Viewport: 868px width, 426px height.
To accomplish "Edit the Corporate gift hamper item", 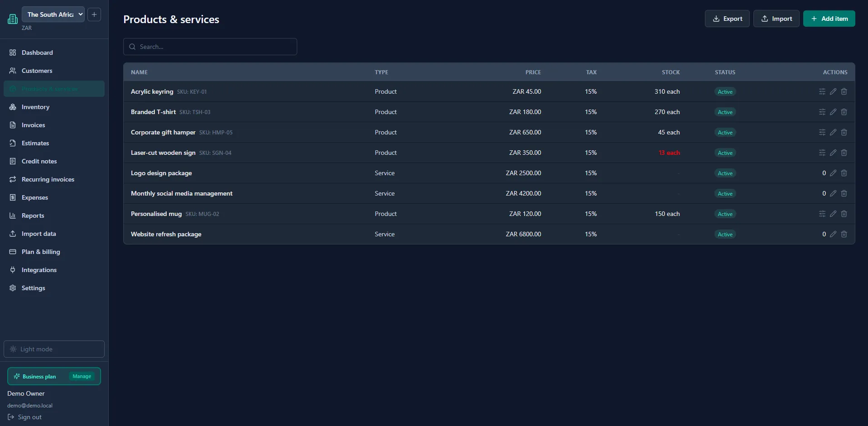I will coord(833,132).
